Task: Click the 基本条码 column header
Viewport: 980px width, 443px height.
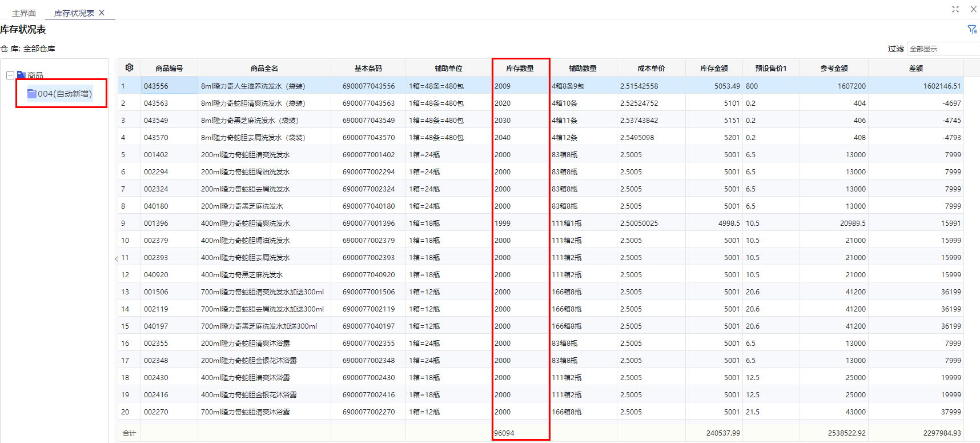Action: [x=368, y=68]
